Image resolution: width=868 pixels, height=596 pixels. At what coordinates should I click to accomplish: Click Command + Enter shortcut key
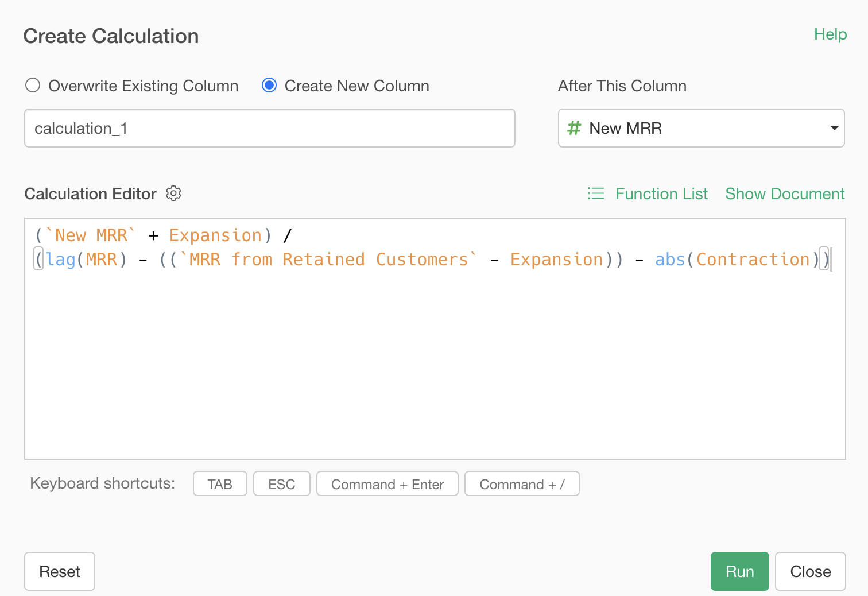point(387,483)
